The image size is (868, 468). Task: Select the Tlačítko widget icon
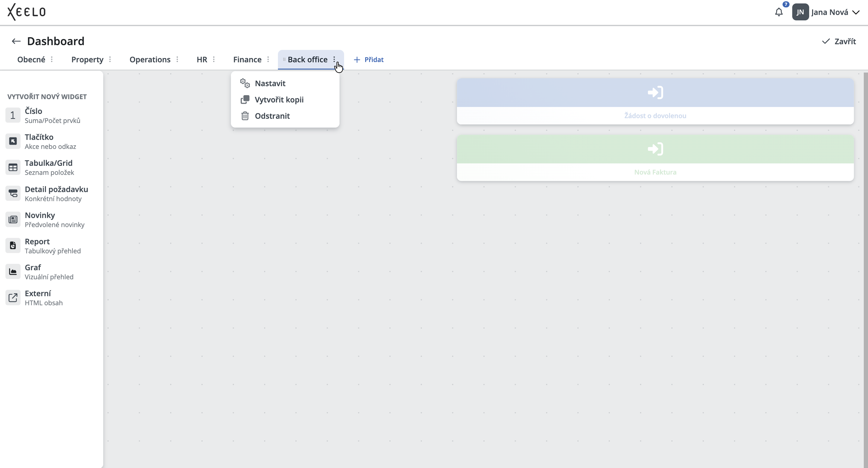point(13,141)
